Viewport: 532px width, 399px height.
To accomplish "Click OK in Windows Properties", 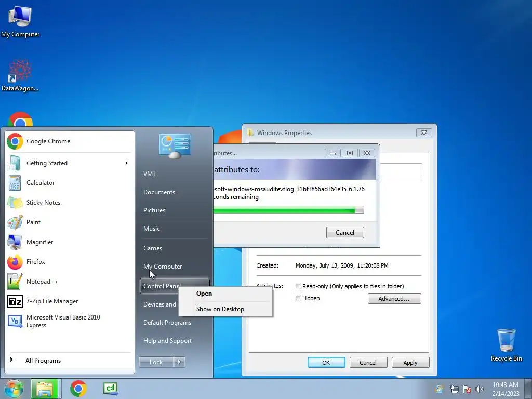I will (326, 362).
